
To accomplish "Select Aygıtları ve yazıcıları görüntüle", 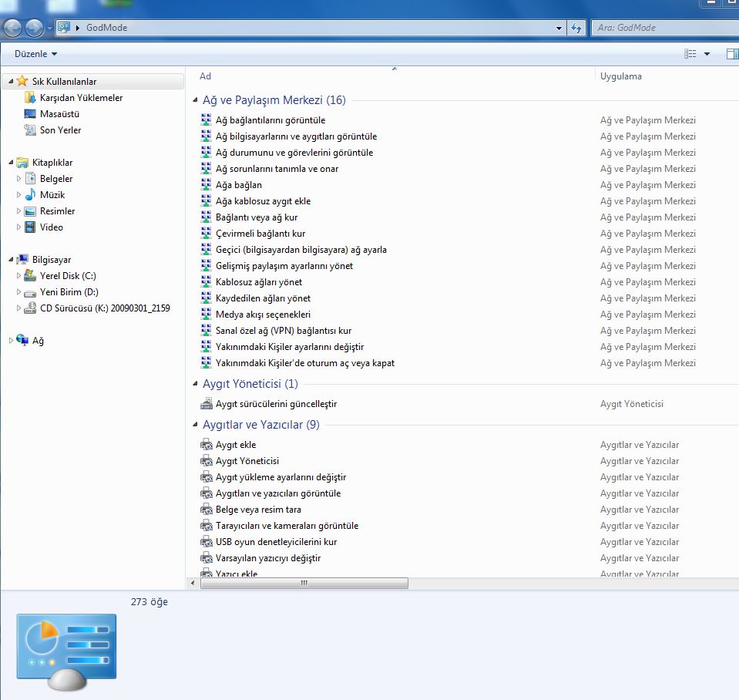I will pyautogui.click(x=278, y=493).
